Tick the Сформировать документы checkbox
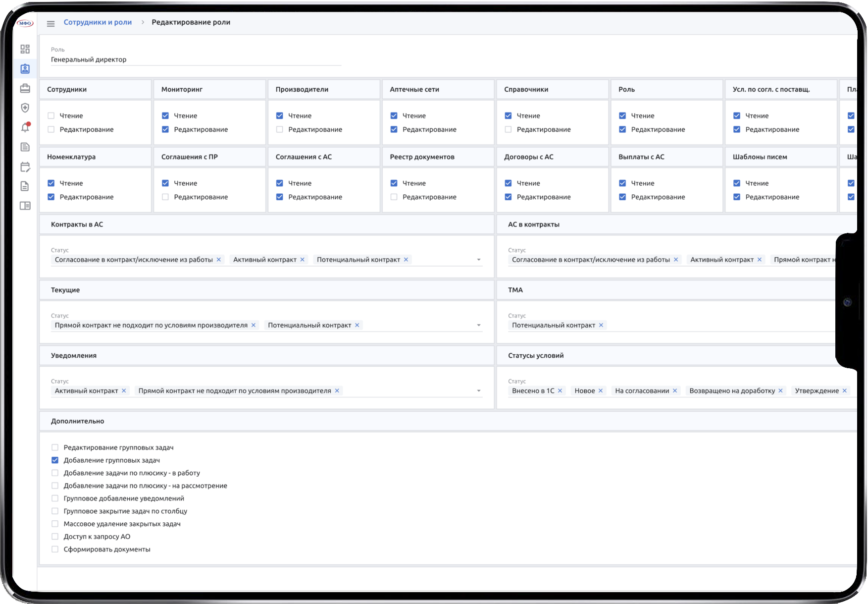The image size is (868, 604). pyautogui.click(x=55, y=549)
